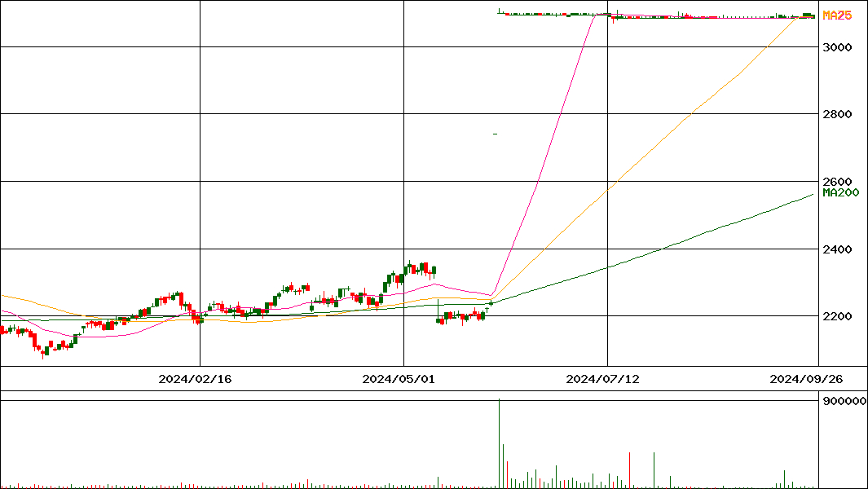Select the 3000 price axis label

click(837, 47)
